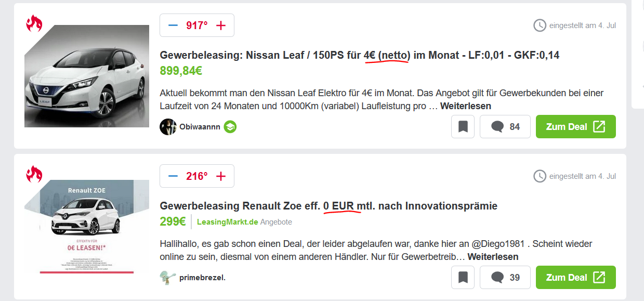View primebrezel's user profile
Image resolution: width=644 pixels, height=301 pixels.
click(x=202, y=278)
